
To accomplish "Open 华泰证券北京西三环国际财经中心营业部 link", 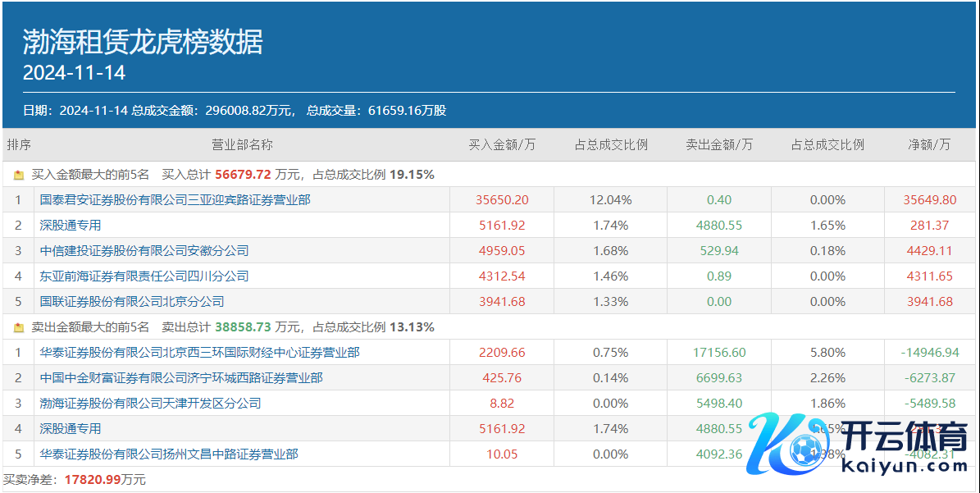I will [199, 353].
